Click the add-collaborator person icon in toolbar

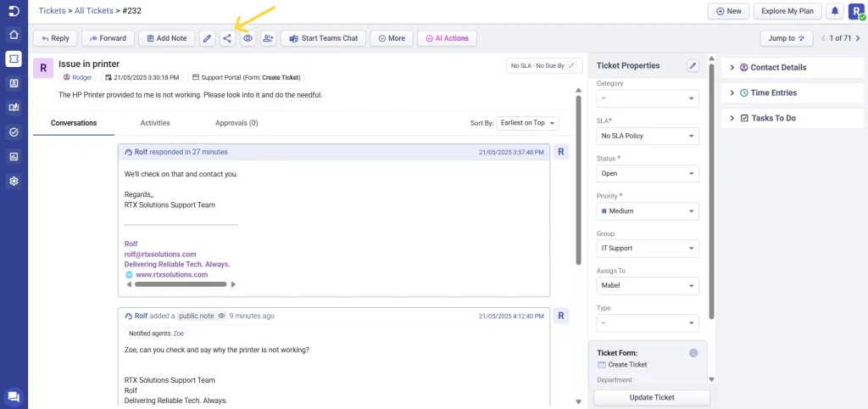(x=269, y=39)
